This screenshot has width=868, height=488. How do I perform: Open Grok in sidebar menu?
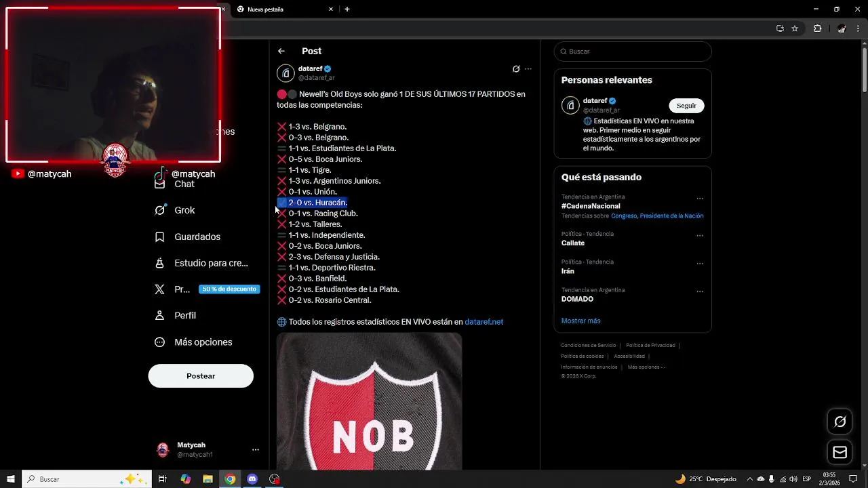point(175,210)
